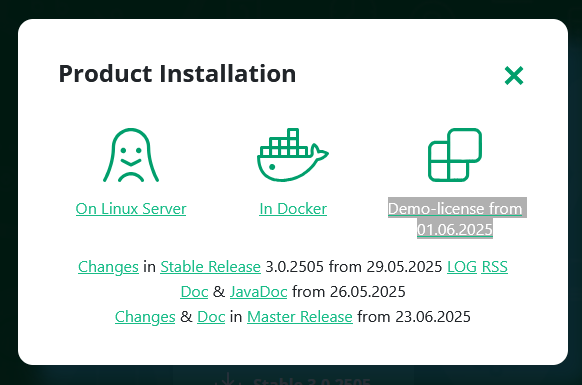Open the RSS feed link
Image resolution: width=582 pixels, height=385 pixels.
tap(494, 267)
